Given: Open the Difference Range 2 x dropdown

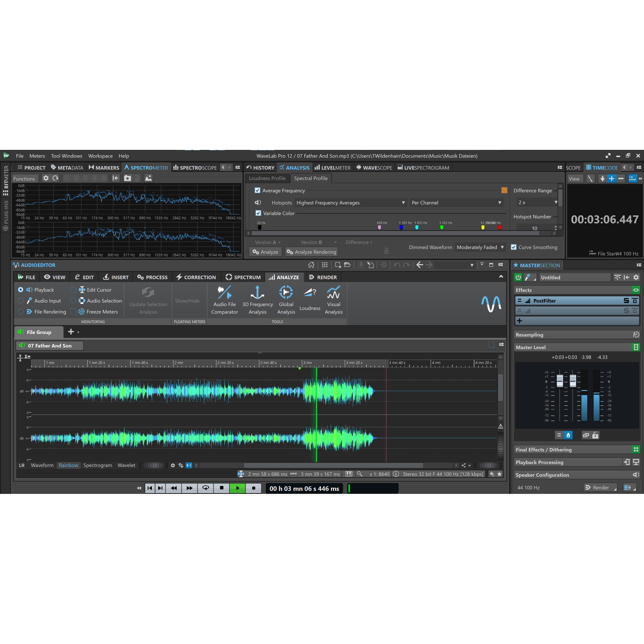Looking at the screenshot, I should (x=537, y=202).
